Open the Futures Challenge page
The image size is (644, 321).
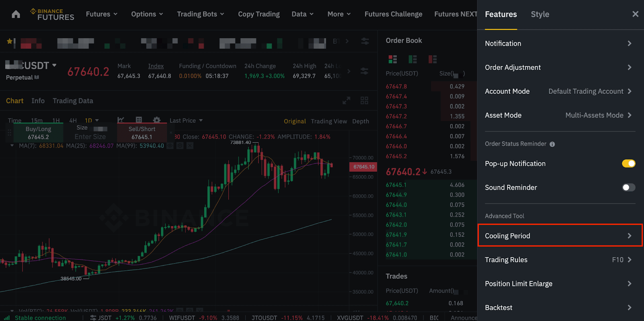tap(393, 14)
